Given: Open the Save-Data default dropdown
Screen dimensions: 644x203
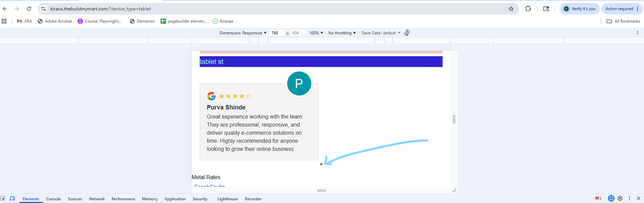Looking at the screenshot, I should [x=381, y=33].
